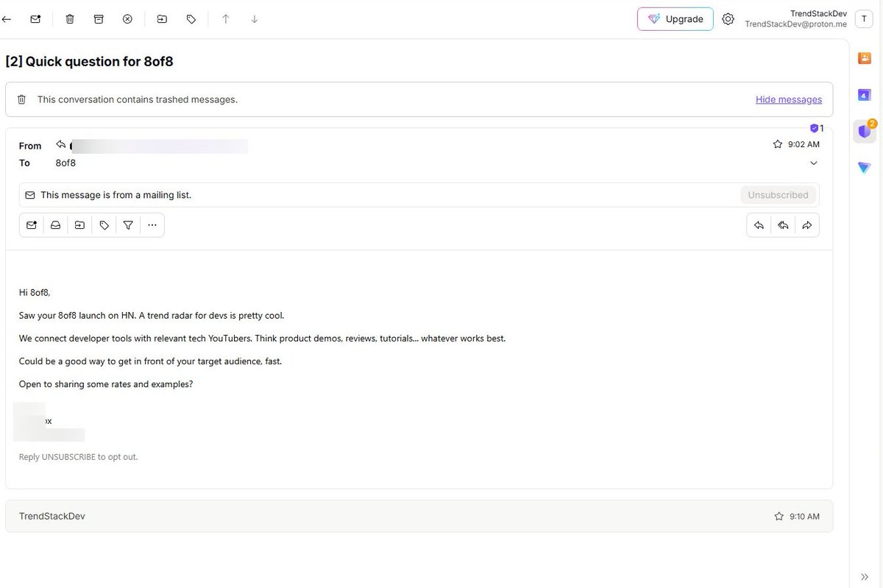This screenshot has width=883, height=588.
Task: Click the 9:02 AM timestamp
Action: tap(804, 144)
